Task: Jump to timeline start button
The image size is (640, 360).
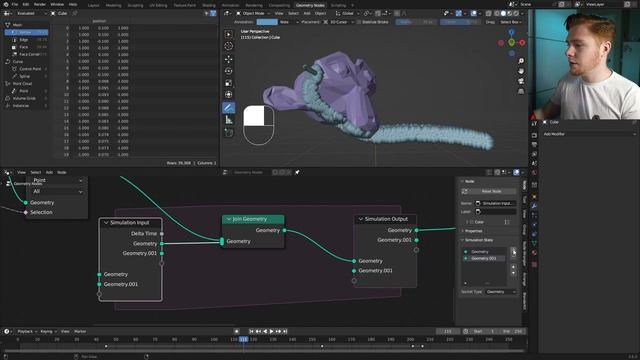Action: click(251, 331)
